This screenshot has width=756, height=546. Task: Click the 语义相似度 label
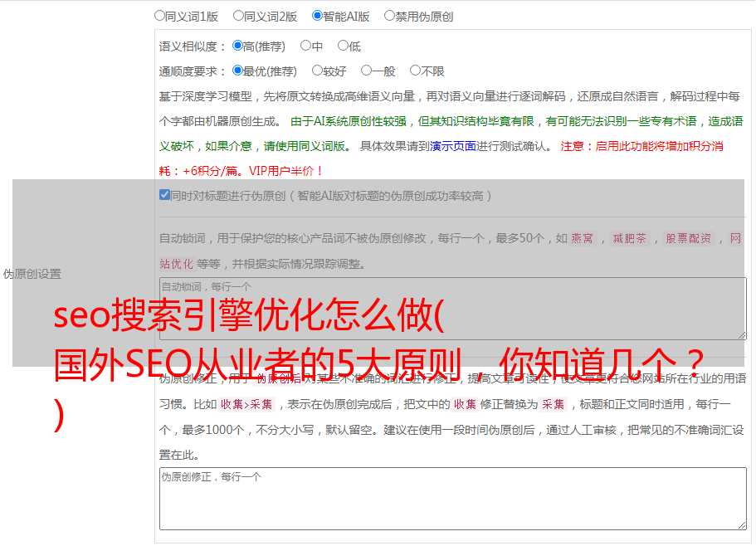click(x=193, y=46)
